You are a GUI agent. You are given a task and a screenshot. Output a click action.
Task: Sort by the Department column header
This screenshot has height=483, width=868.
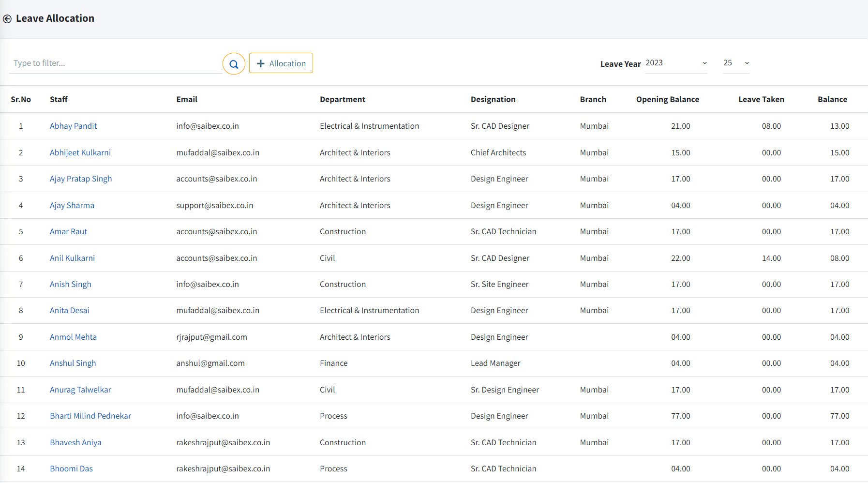343,99
